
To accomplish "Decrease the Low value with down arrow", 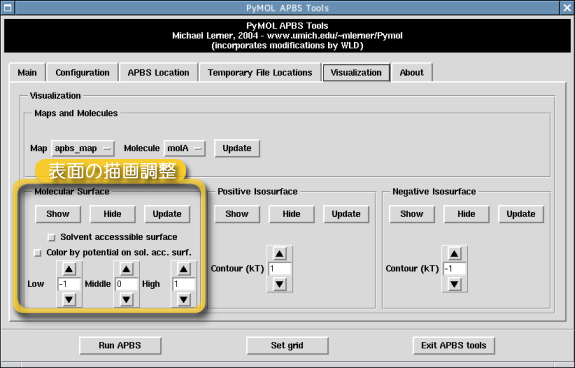I will [x=69, y=299].
